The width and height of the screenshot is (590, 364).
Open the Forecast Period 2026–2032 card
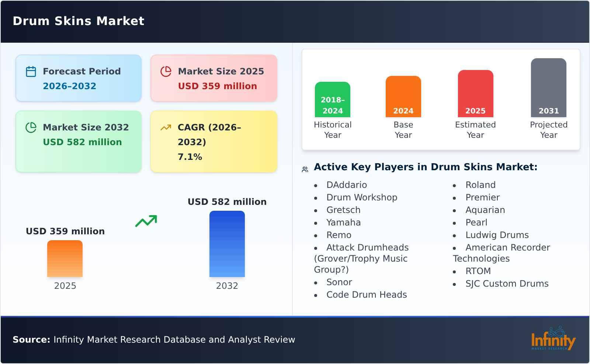point(78,78)
